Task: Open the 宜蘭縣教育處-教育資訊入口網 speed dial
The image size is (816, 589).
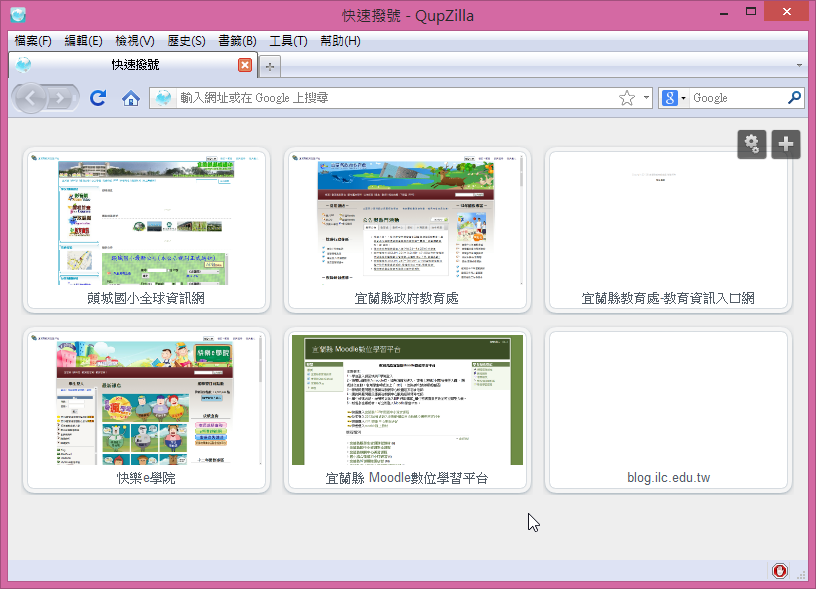Action: click(x=668, y=230)
